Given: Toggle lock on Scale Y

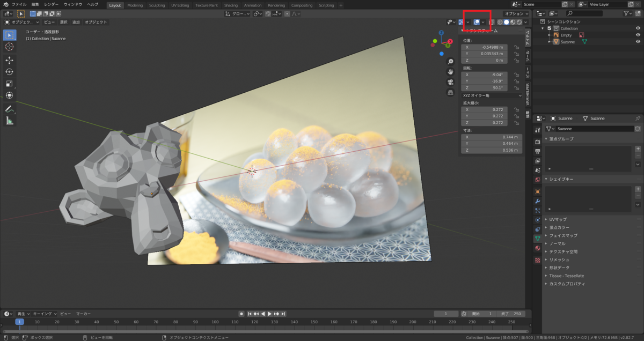Looking at the screenshot, I should [x=516, y=116].
